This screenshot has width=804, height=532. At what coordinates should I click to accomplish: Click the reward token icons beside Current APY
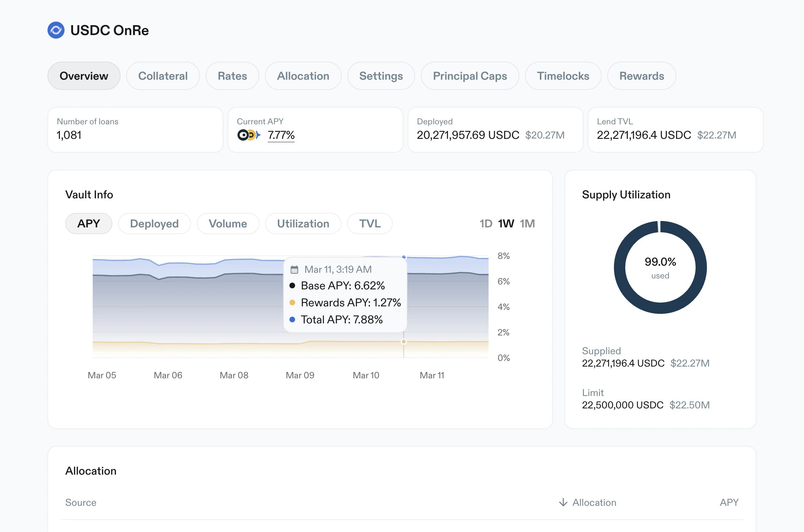[249, 135]
